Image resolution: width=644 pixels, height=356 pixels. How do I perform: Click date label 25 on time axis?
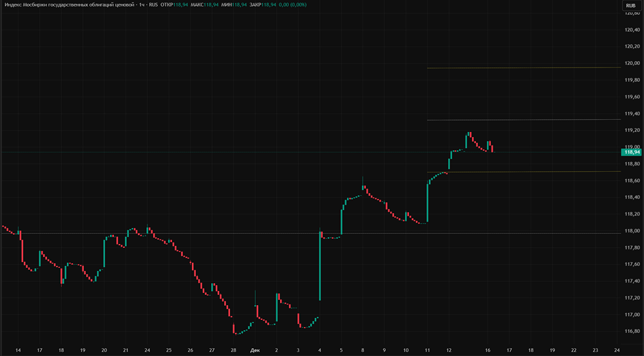(169, 350)
